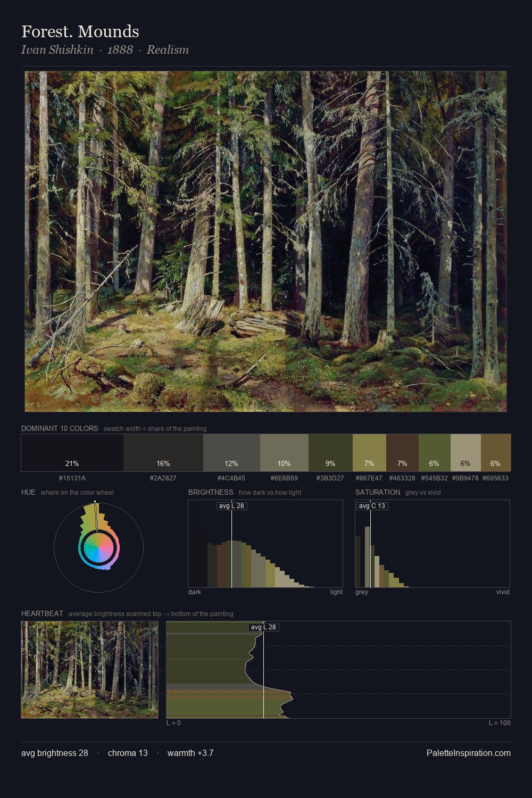Click the heartbeat 'avg L 28' marker label

click(x=263, y=627)
